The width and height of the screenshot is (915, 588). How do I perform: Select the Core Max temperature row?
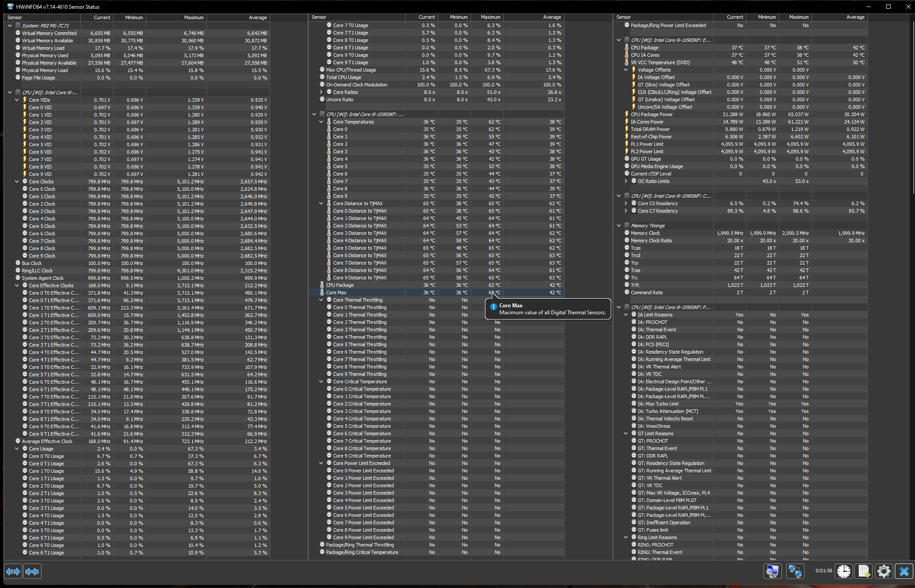[336, 292]
